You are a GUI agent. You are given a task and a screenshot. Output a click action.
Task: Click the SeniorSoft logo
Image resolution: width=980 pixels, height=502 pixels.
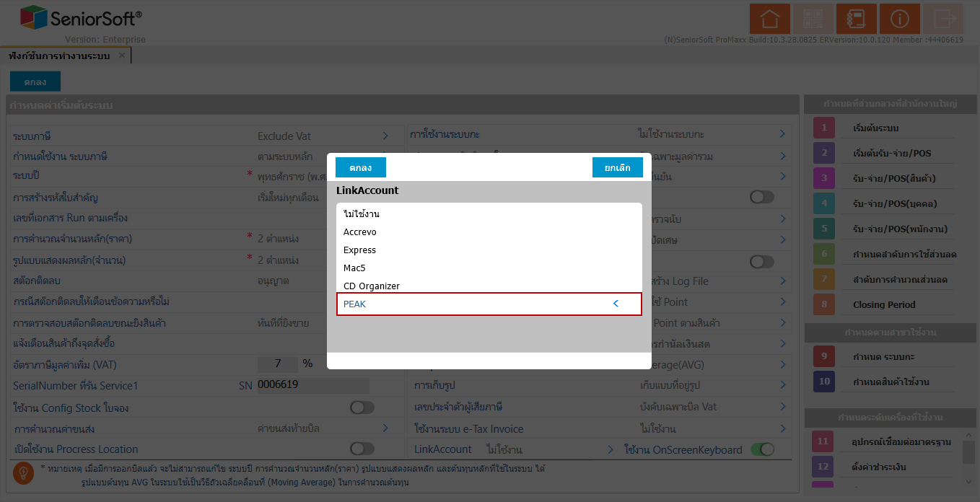tap(81, 17)
